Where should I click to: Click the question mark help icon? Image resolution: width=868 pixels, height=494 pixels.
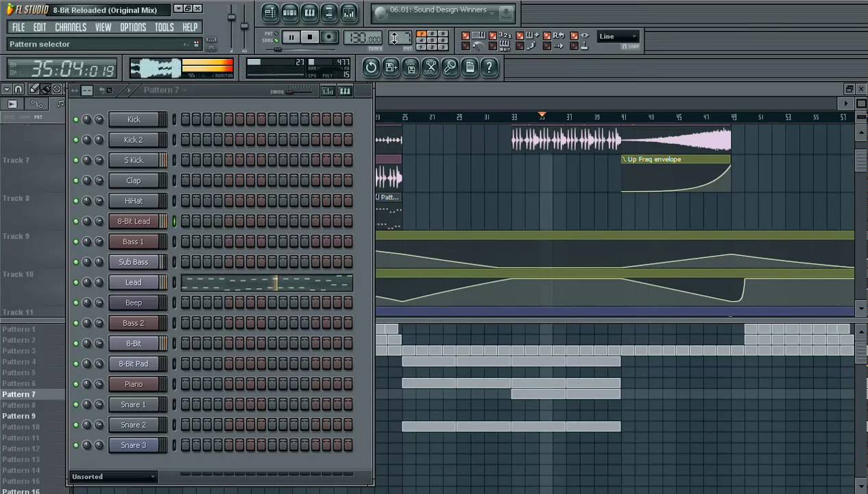point(489,67)
